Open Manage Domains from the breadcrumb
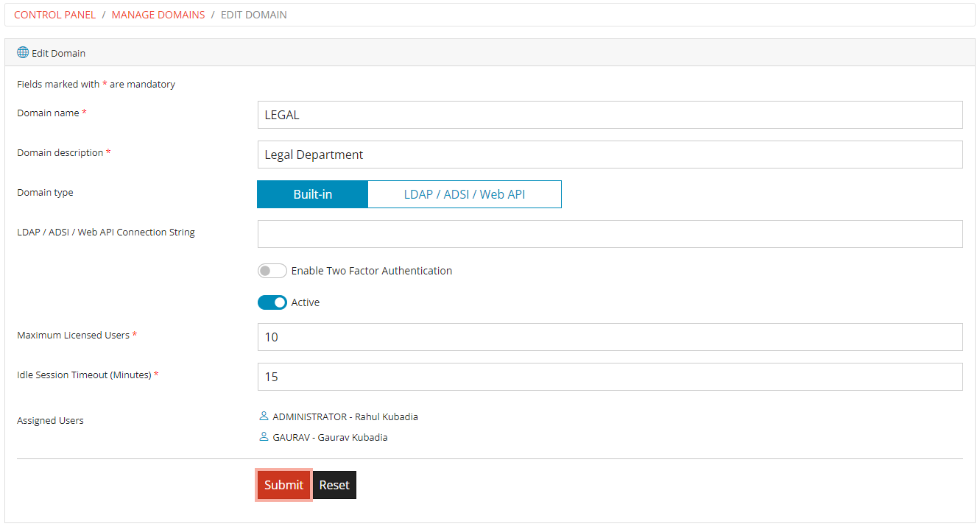Screen dimensions: 980x532 pos(158,14)
